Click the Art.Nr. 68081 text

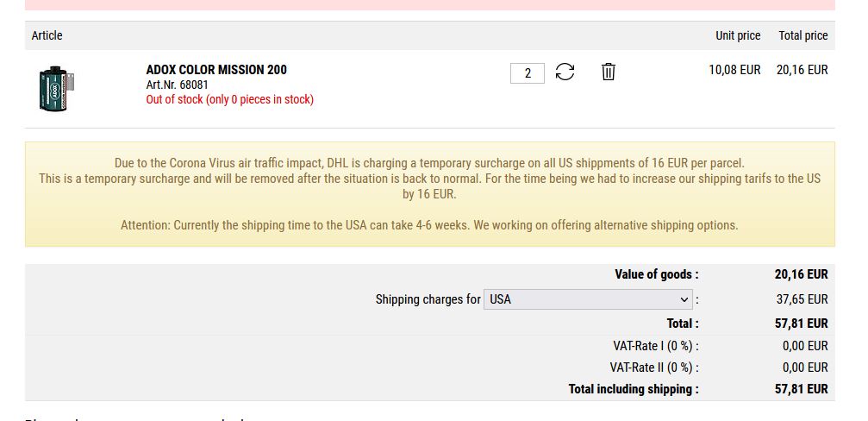178,85
